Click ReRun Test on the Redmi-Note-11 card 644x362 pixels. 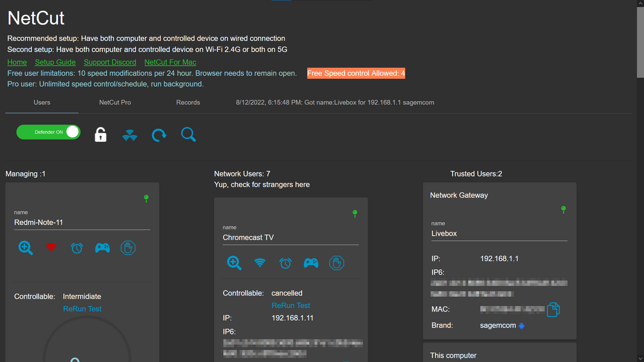coord(82,309)
